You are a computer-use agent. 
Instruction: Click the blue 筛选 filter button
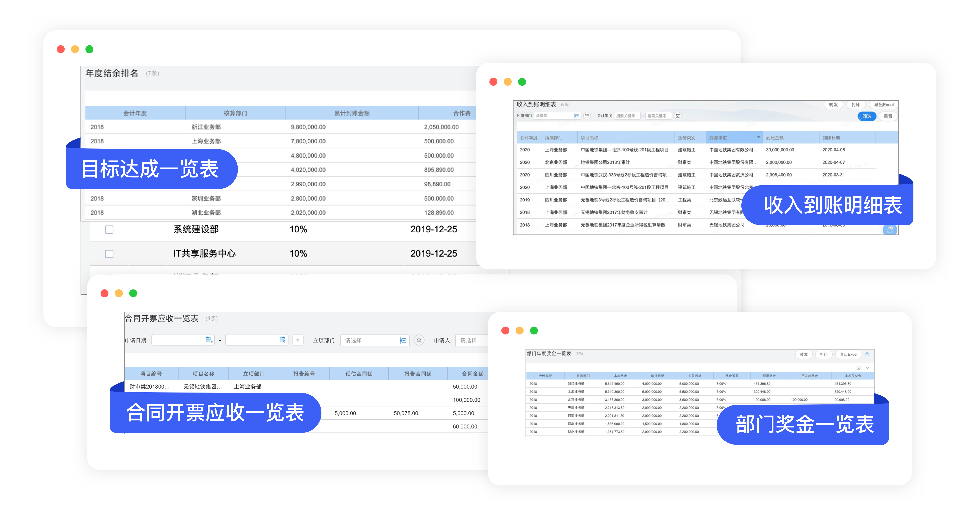pos(867,116)
